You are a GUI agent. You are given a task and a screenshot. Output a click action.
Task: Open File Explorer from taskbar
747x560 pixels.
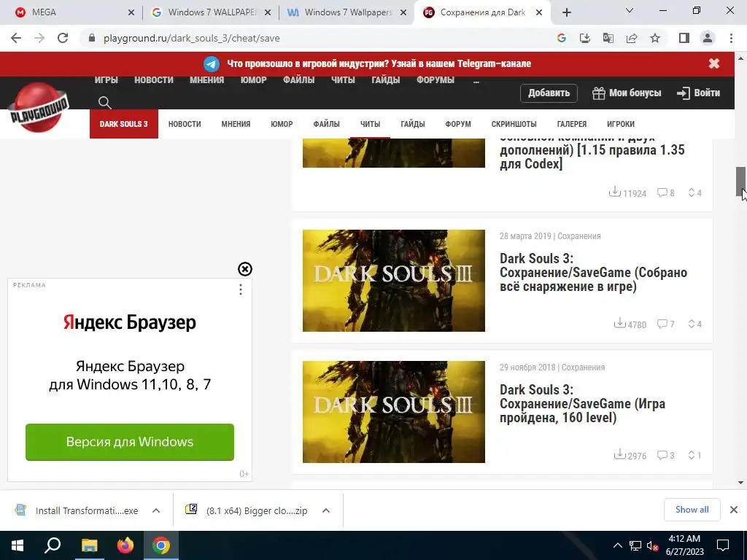click(x=89, y=545)
